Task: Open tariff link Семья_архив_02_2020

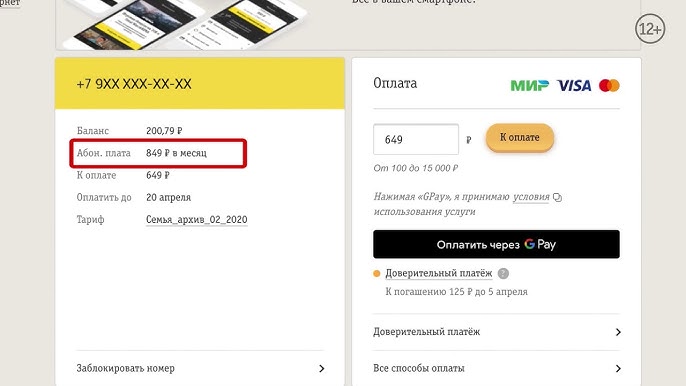Action: [x=196, y=220]
